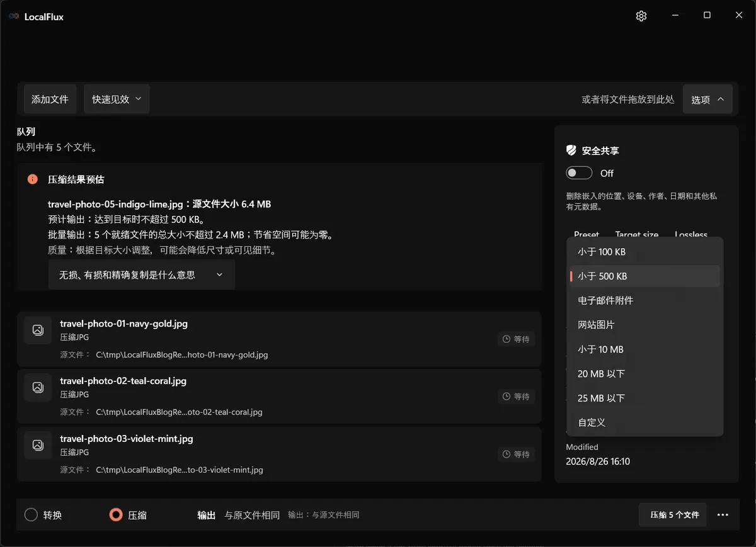
Task: Open the settings gear in title bar
Action: [641, 16]
